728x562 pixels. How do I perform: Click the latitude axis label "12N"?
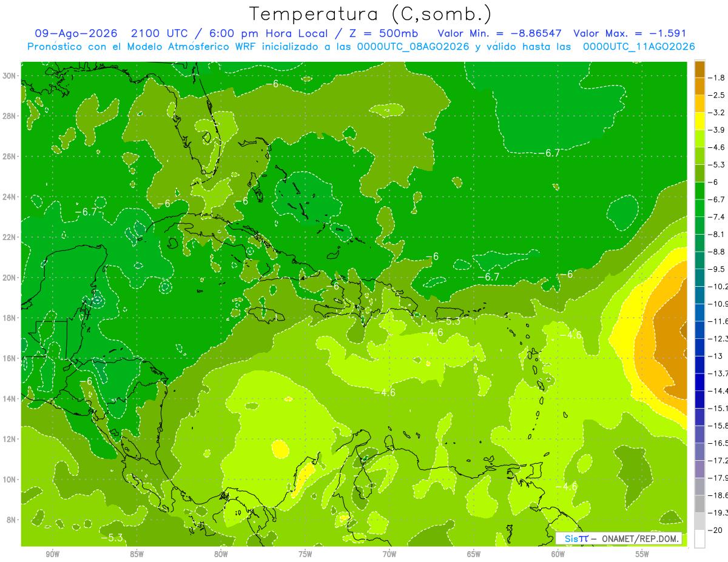point(10,439)
